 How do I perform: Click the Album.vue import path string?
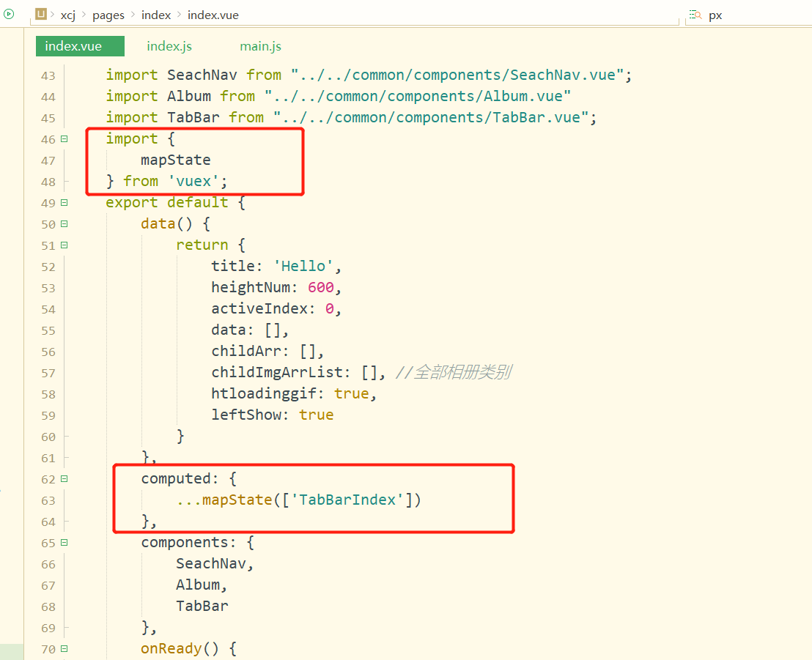(418, 96)
